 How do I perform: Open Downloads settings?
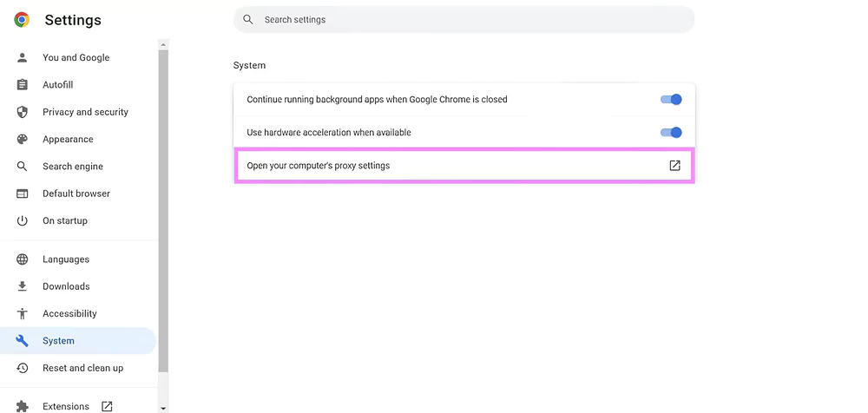78,286
